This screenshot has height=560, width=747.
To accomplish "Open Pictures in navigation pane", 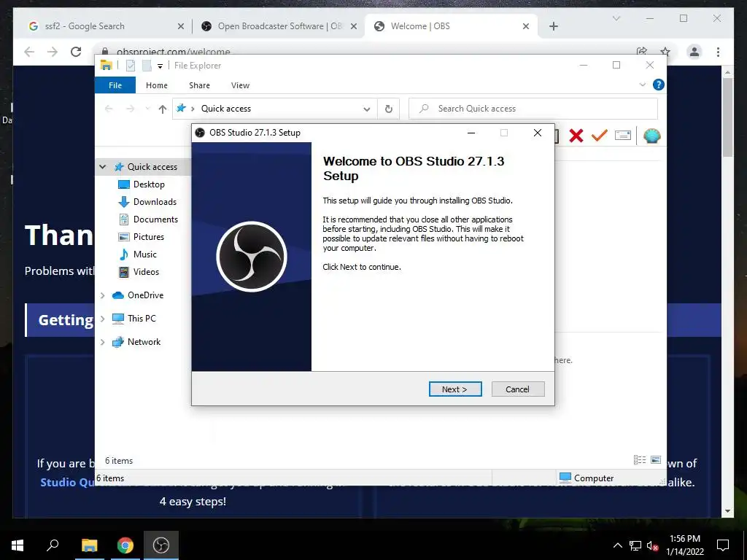I will (149, 237).
